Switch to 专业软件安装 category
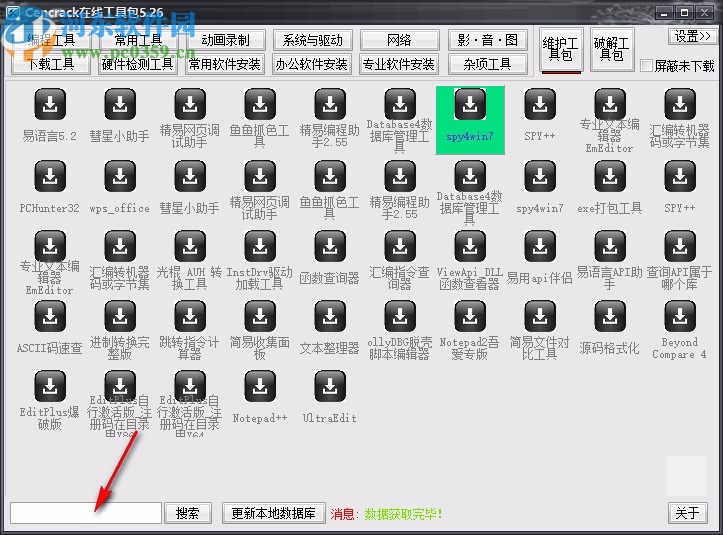723x535 pixels. [x=399, y=64]
